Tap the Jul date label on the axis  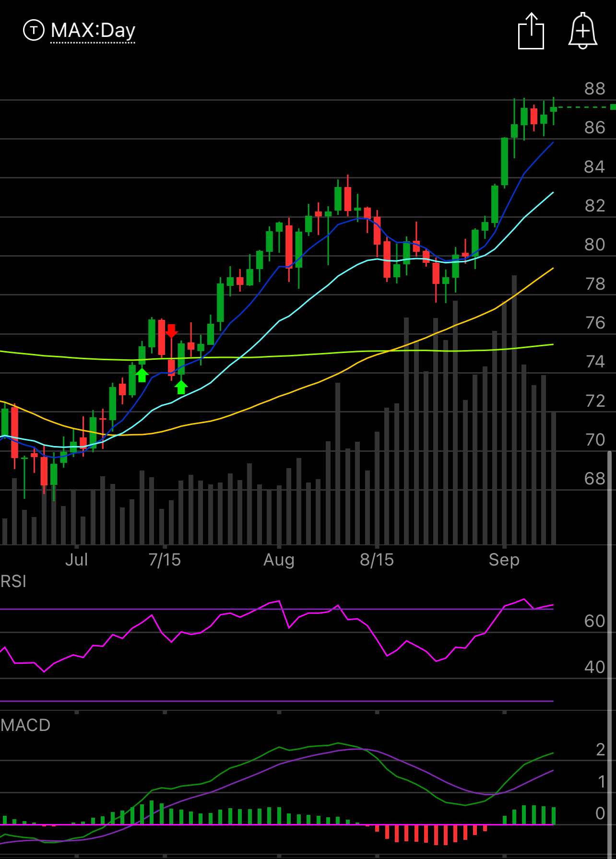pos(76,560)
